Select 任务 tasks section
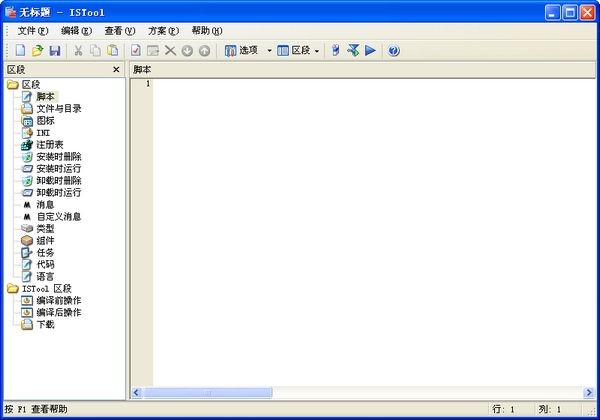 pos(46,252)
